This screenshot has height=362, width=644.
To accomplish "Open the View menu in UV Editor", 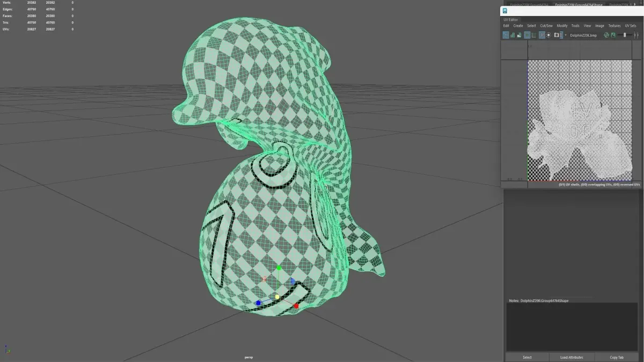I will [587, 26].
